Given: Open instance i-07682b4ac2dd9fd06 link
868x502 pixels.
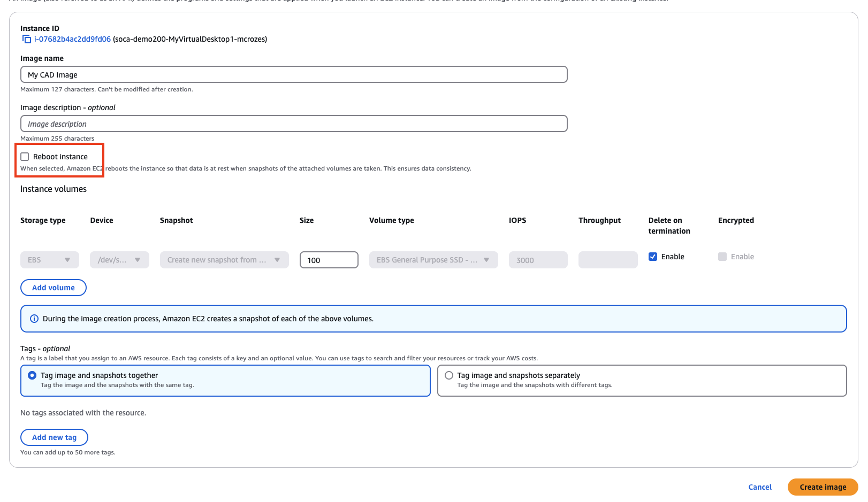Looking at the screenshot, I should click(x=72, y=39).
